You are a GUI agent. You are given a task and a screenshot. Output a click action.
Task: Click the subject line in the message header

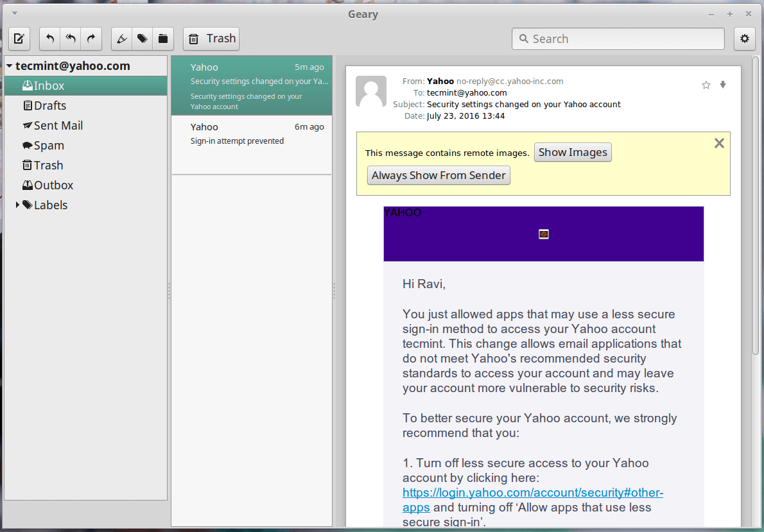524,104
